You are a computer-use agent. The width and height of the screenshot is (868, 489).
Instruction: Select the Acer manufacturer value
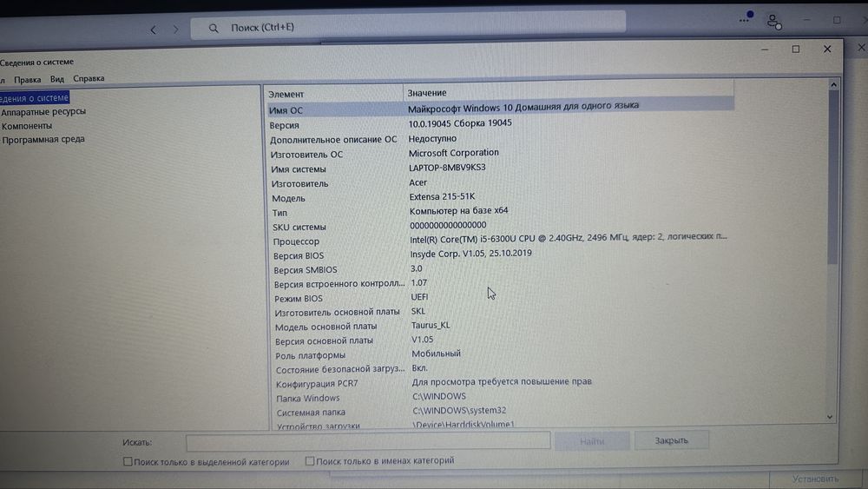pyautogui.click(x=418, y=182)
